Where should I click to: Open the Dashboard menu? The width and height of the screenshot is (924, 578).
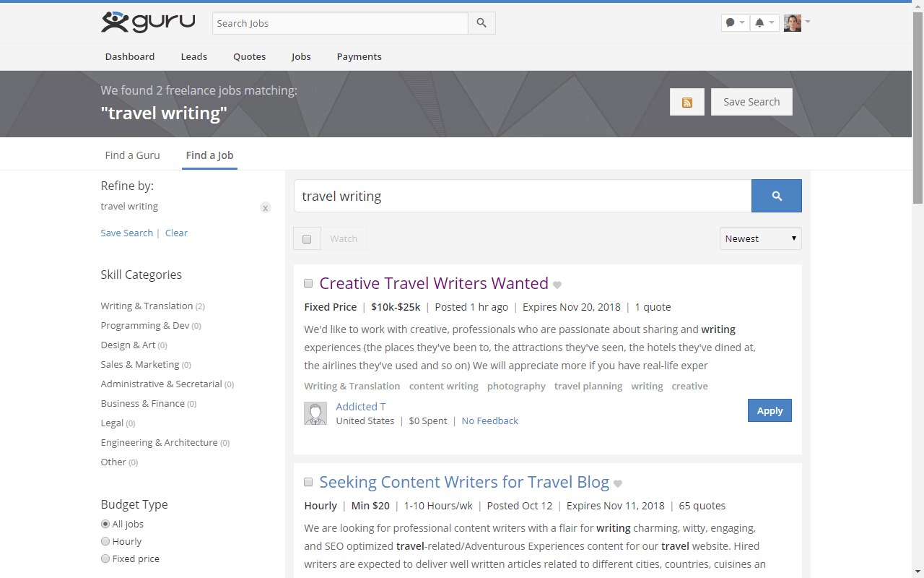[130, 56]
